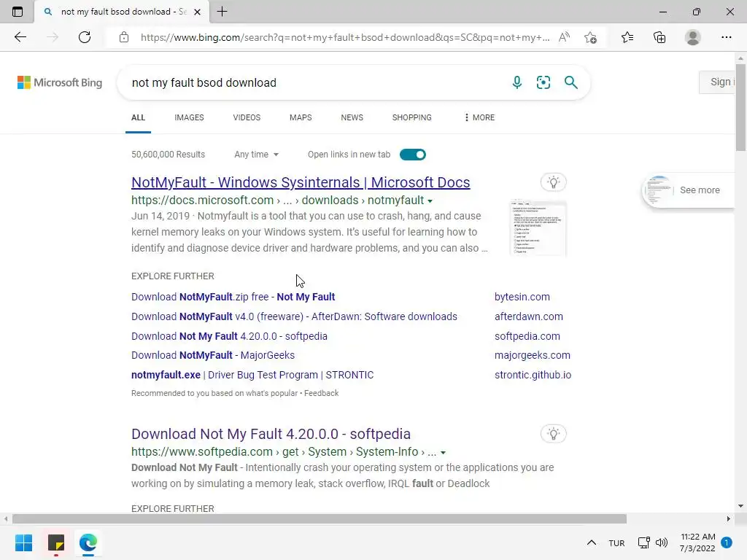The height and width of the screenshot is (560, 747).
Task: Click the browser Back arrow
Action: coord(20,37)
